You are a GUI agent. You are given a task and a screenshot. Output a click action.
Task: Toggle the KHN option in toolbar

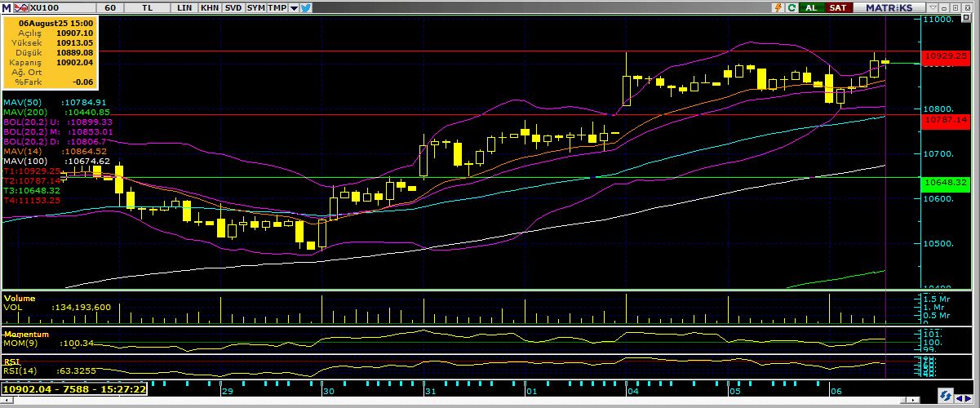coord(210,7)
